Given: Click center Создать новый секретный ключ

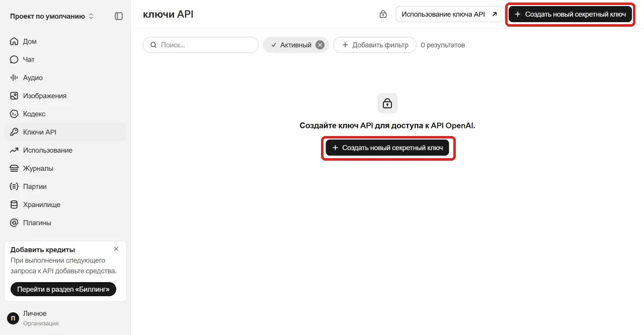Looking at the screenshot, I should (387, 148).
